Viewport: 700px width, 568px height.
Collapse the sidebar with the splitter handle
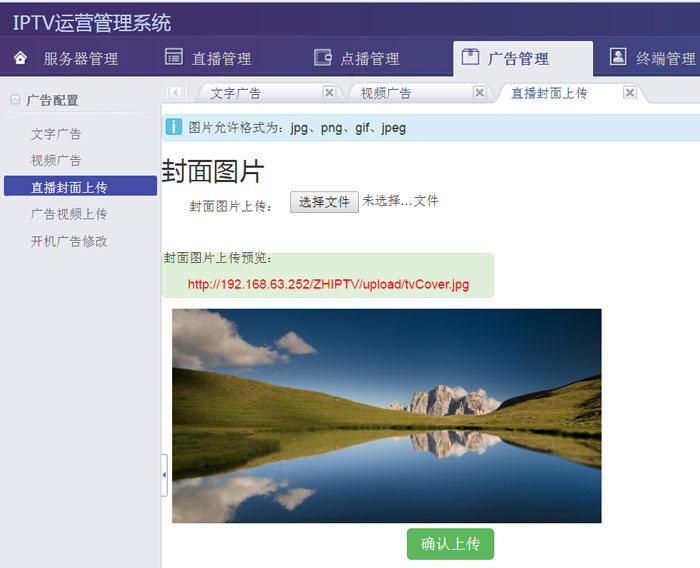tap(164, 475)
